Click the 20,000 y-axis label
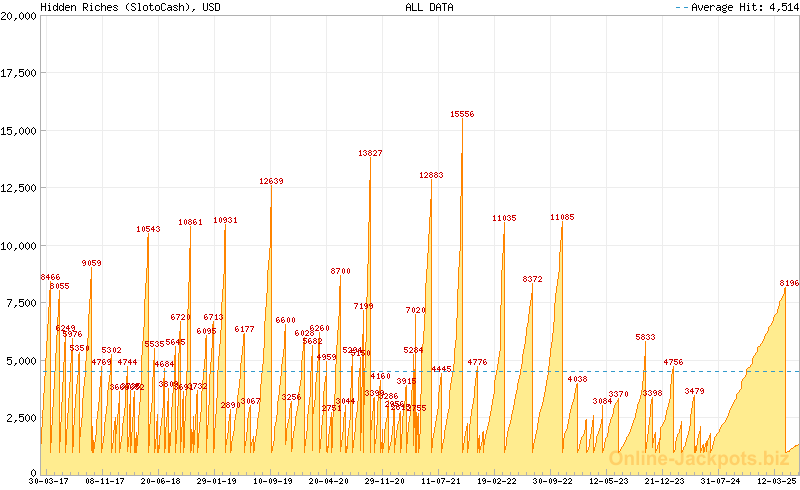This screenshot has height=490, width=800. pyautogui.click(x=19, y=16)
